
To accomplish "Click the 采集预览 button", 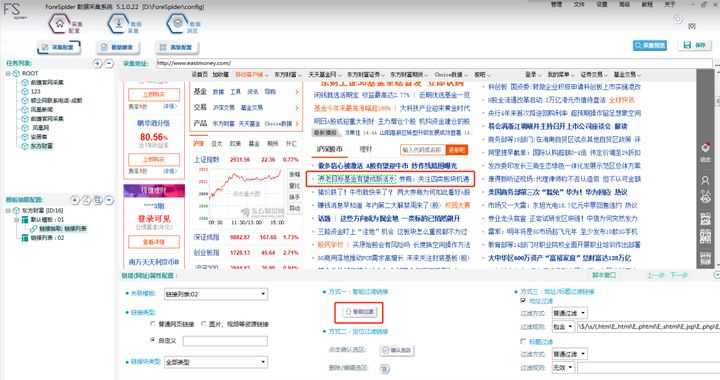I will tap(649, 45).
